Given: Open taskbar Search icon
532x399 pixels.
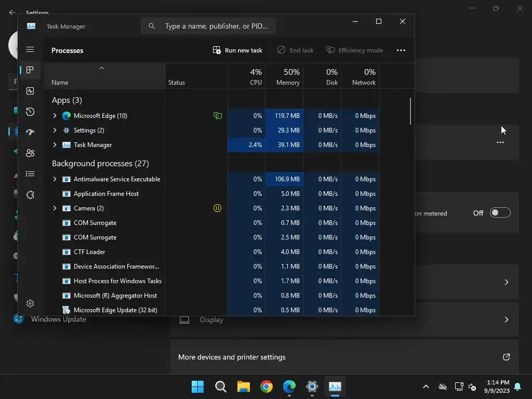Looking at the screenshot, I should pyautogui.click(x=220, y=387).
